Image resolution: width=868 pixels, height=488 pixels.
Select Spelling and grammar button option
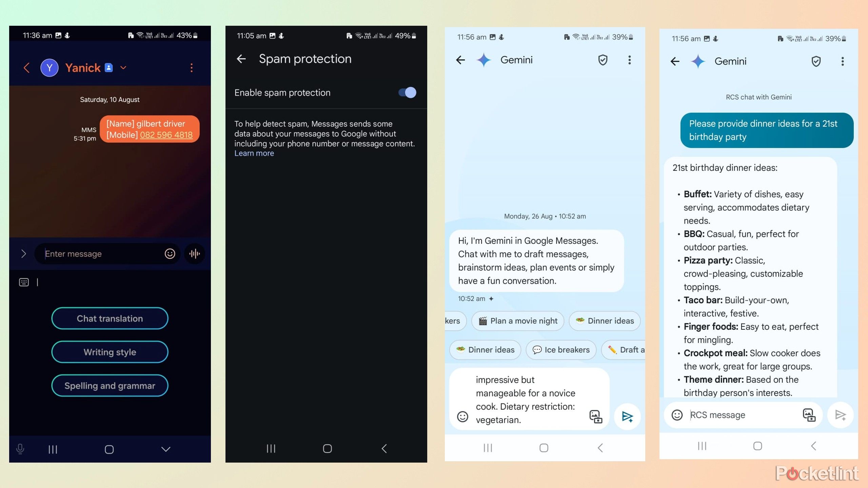pyautogui.click(x=110, y=386)
